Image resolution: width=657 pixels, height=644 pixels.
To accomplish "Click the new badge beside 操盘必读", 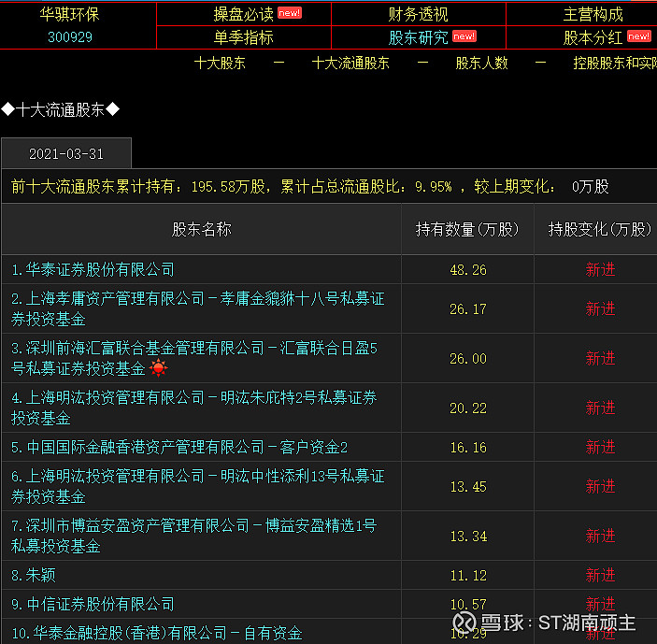I will (x=290, y=13).
